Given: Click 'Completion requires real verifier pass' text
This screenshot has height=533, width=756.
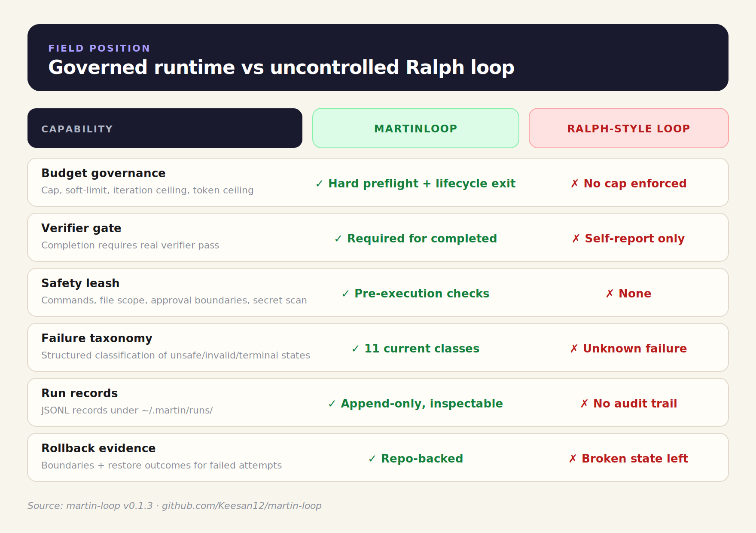Looking at the screenshot, I should click(x=130, y=245).
